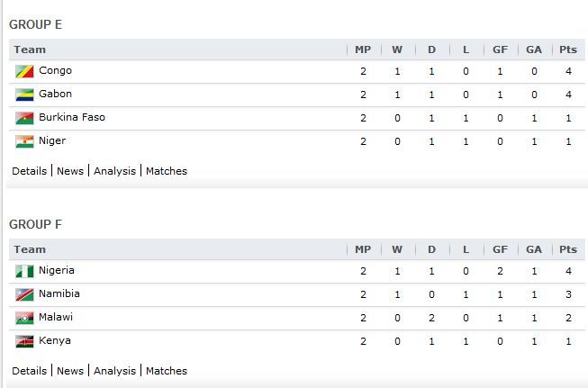This screenshot has width=588, height=388.
Task: Click Pts column header in Group E
Action: tap(568, 50)
